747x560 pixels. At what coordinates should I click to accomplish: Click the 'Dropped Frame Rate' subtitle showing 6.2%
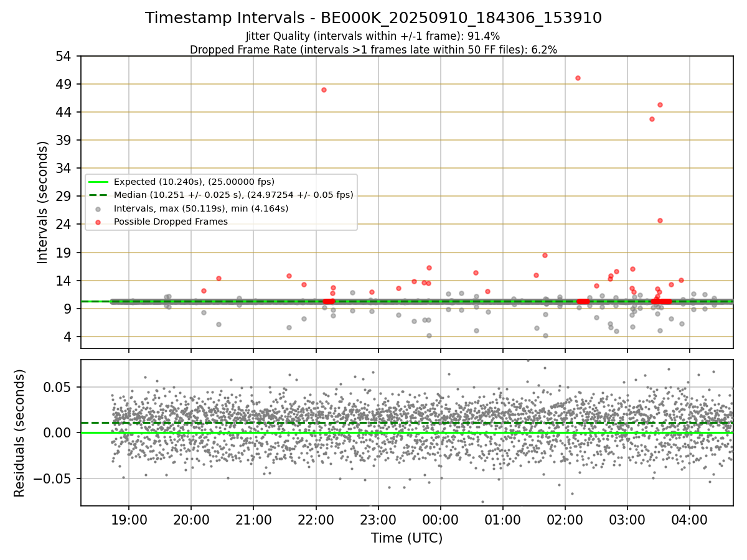point(374,49)
